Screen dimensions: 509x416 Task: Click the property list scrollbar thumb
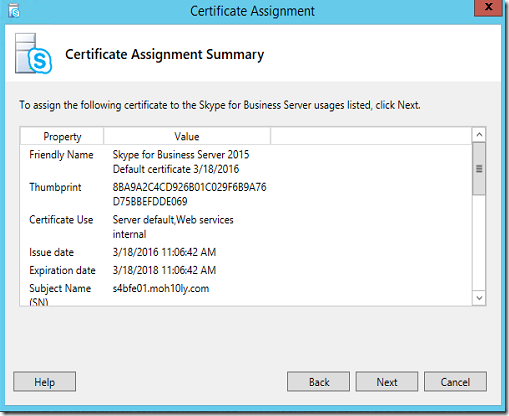[479, 169]
